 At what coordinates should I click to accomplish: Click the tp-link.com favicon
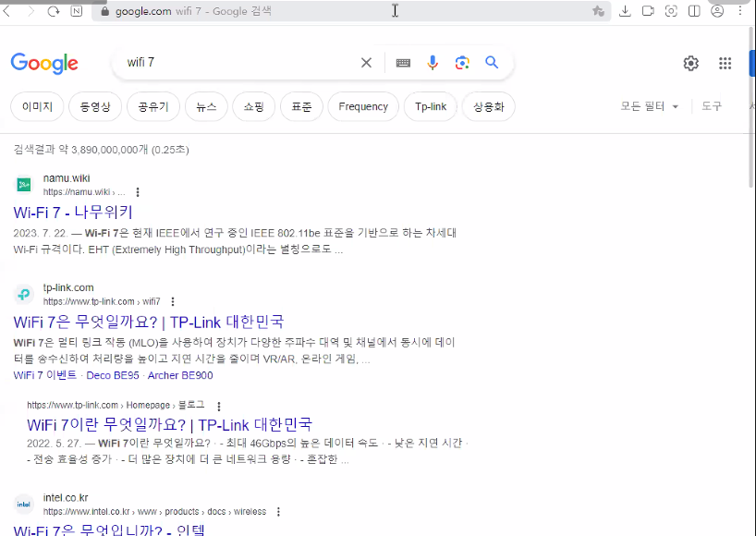point(24,294)
